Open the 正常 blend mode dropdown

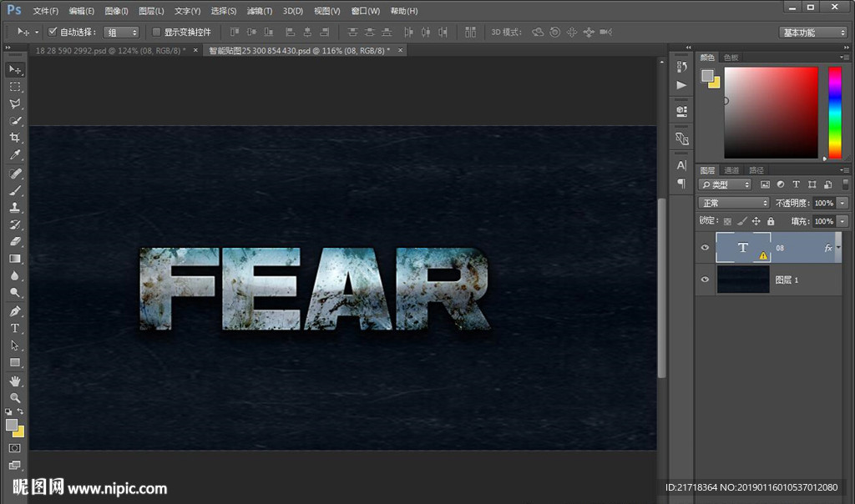[734, 203]
